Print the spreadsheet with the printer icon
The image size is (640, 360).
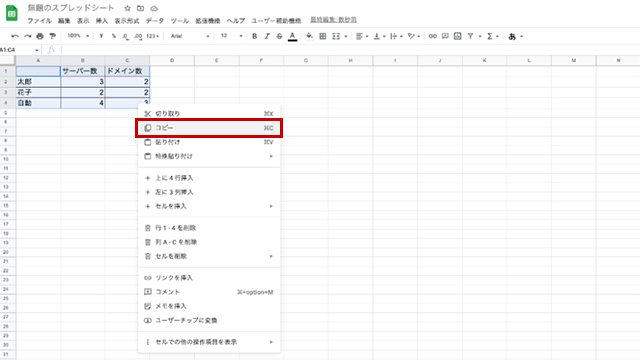click(40, 36)
